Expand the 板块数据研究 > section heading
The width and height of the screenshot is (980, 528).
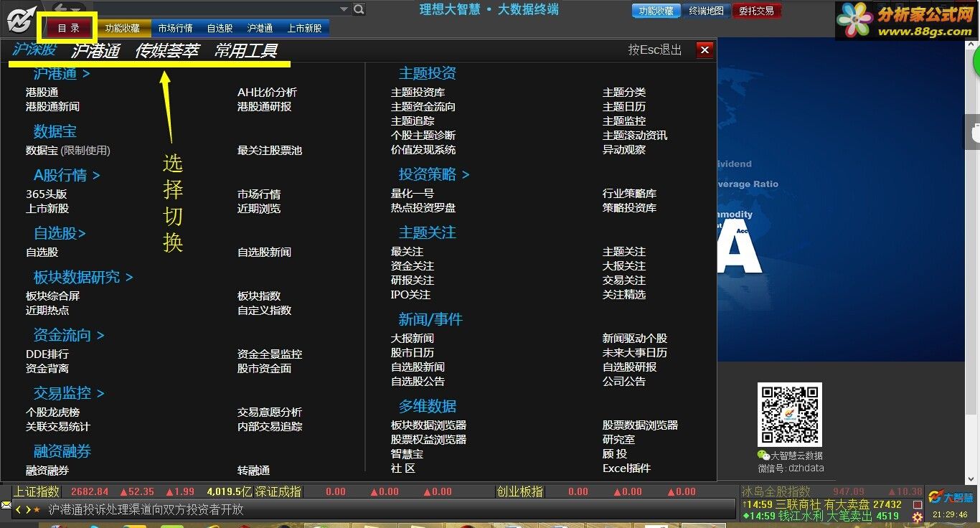pos(83,277)
